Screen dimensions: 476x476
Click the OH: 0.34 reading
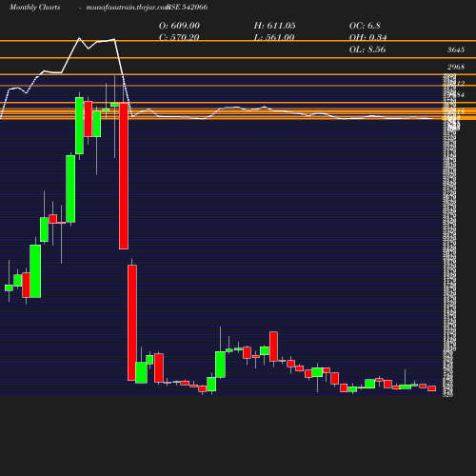pyautogui.click(x=367, y=37)
